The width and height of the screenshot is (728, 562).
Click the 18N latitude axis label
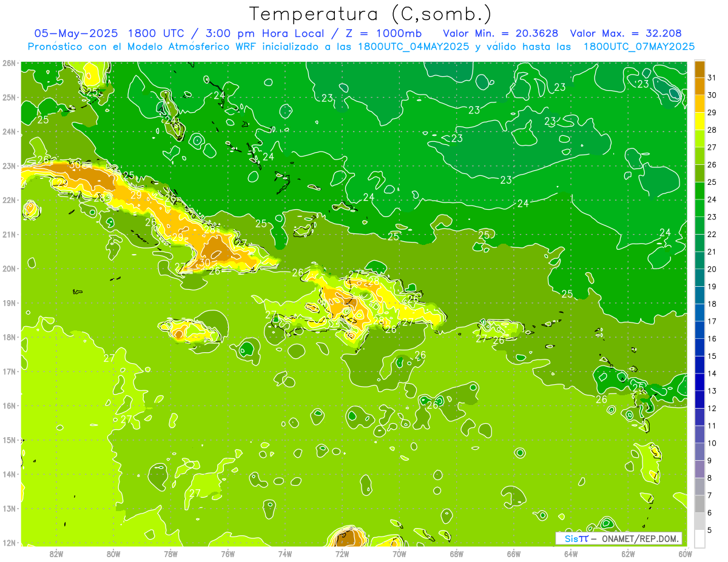click(x=8, y=337)
